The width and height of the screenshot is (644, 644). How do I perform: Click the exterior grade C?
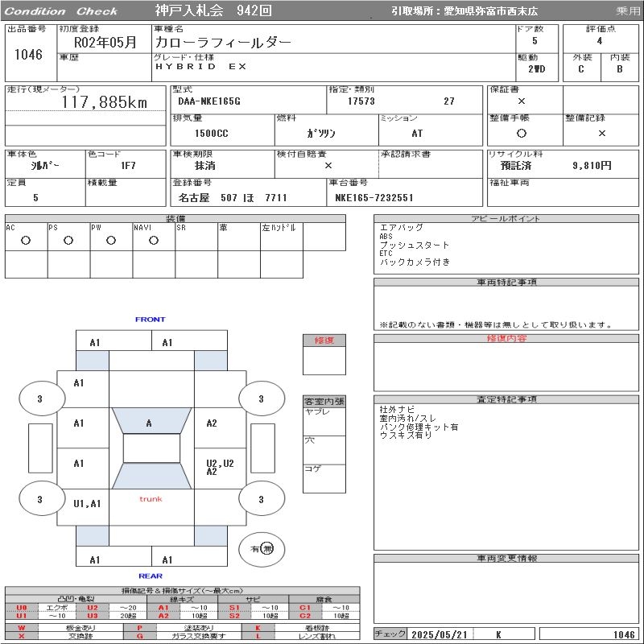580,69
